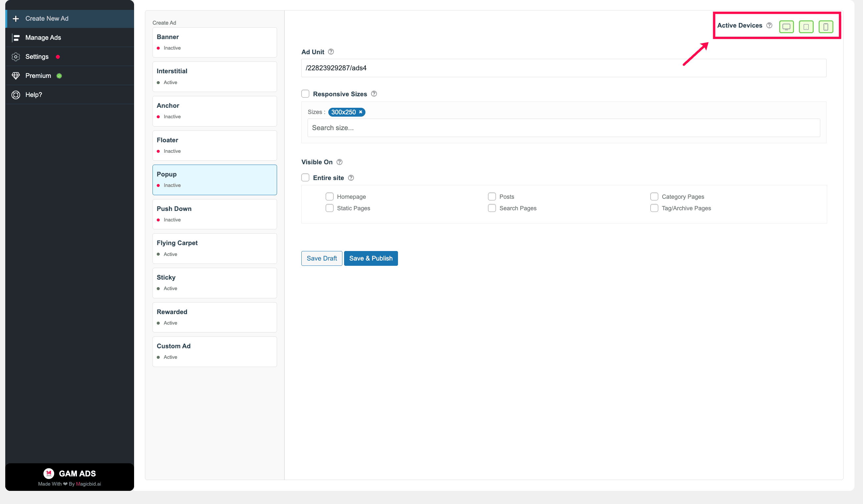The height and width of the screenshot is (504, 863).
Task: Open the Active Devices help tooltip
Action: (x=769, y=25)
